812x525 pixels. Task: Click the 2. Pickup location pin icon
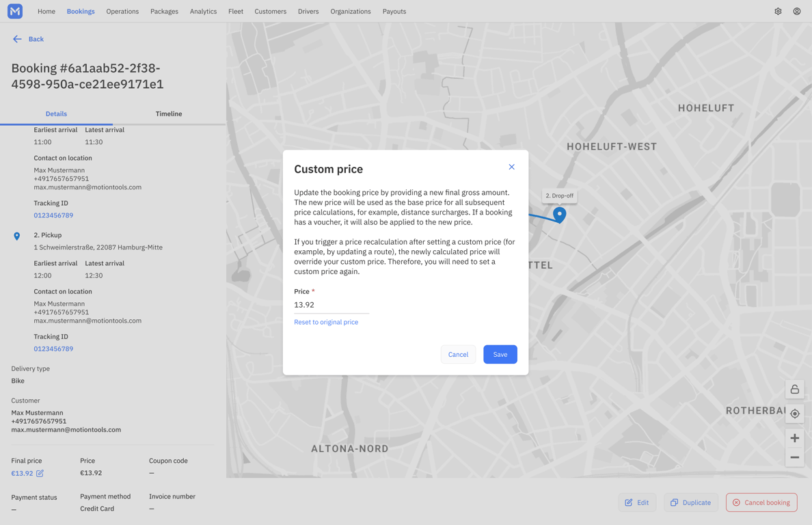pos(16,236)
